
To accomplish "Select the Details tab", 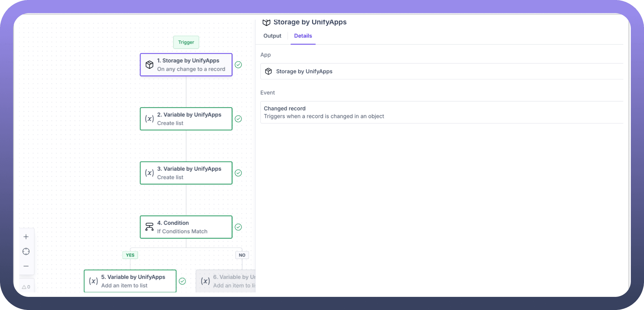I will [x=303, y=36].
